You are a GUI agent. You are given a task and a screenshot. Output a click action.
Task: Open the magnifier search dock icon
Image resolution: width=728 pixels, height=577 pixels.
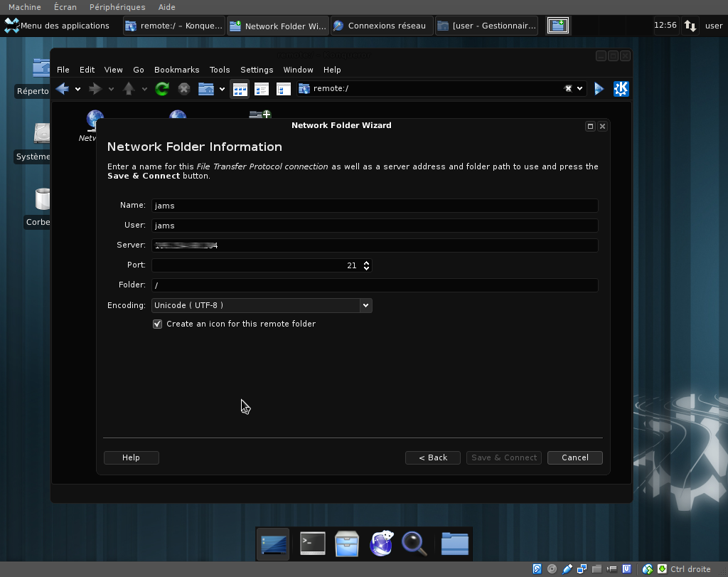414,544
